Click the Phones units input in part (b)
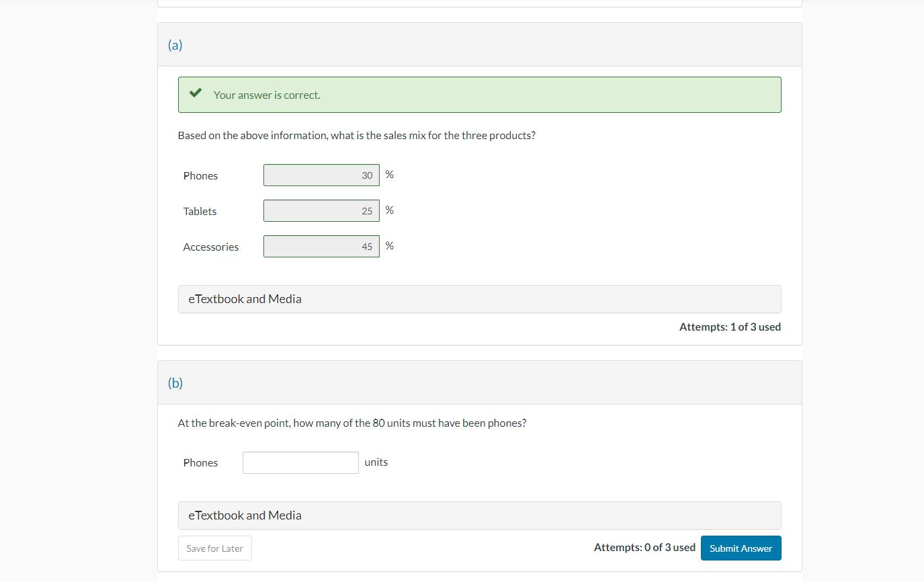The image size is (924, 582). point(300,462)
